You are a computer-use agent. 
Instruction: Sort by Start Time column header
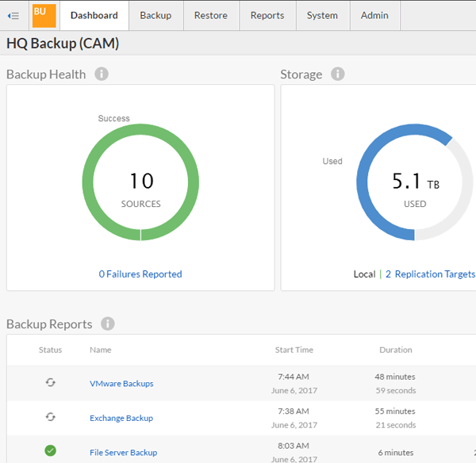(294, 350)
